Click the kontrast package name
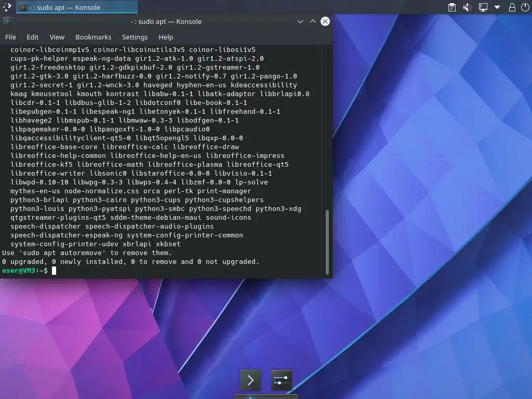 [x=123, y=94]
